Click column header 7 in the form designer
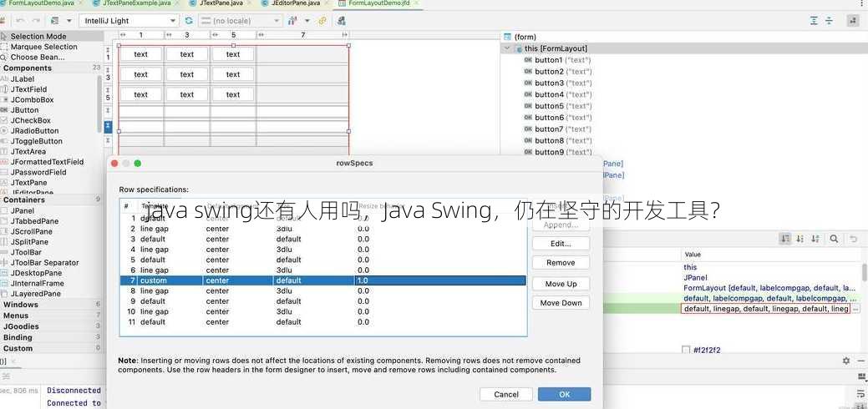Viewport: 868px width, 409px height. [302, 35]
